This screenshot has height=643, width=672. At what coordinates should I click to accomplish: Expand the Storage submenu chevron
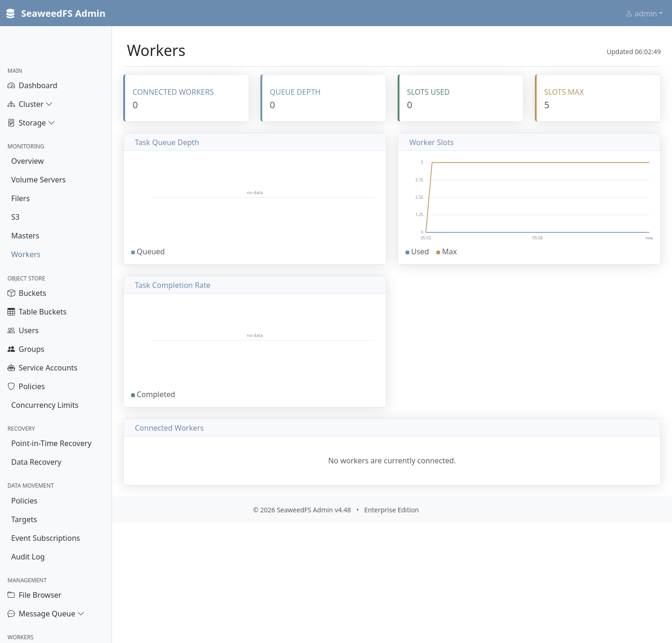click(x=51, y=123)
